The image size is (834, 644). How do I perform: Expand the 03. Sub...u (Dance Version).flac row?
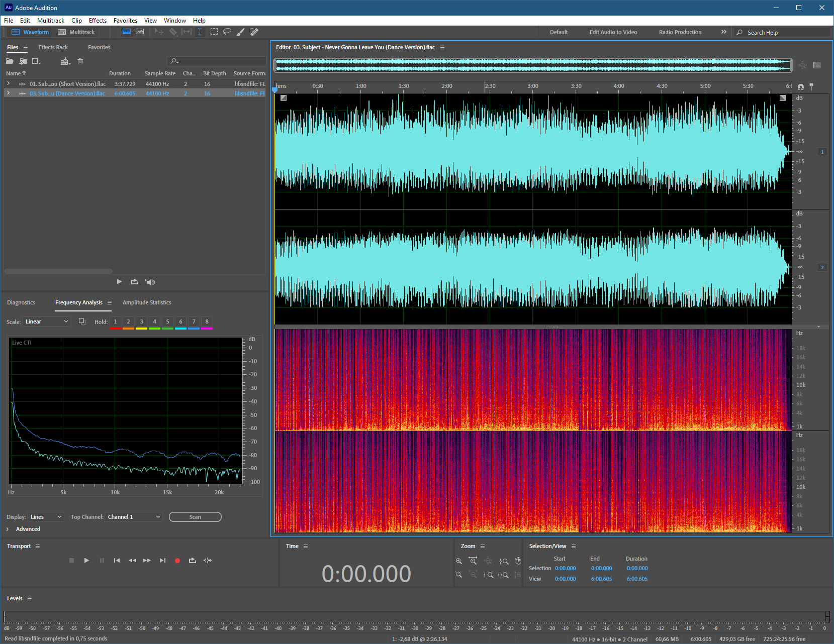pyautogui.click(x=8, y=93)
